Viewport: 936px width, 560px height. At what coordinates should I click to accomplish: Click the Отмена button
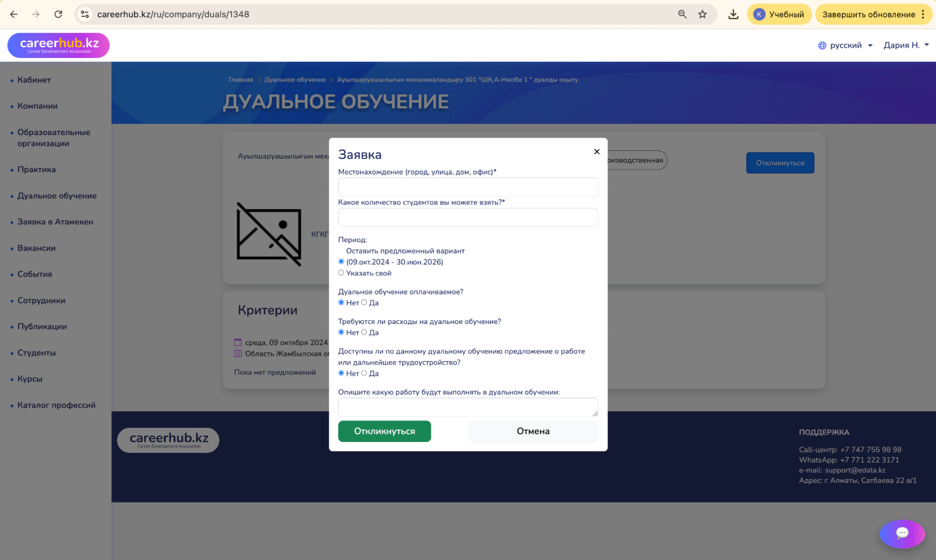[x=533, y=431]
